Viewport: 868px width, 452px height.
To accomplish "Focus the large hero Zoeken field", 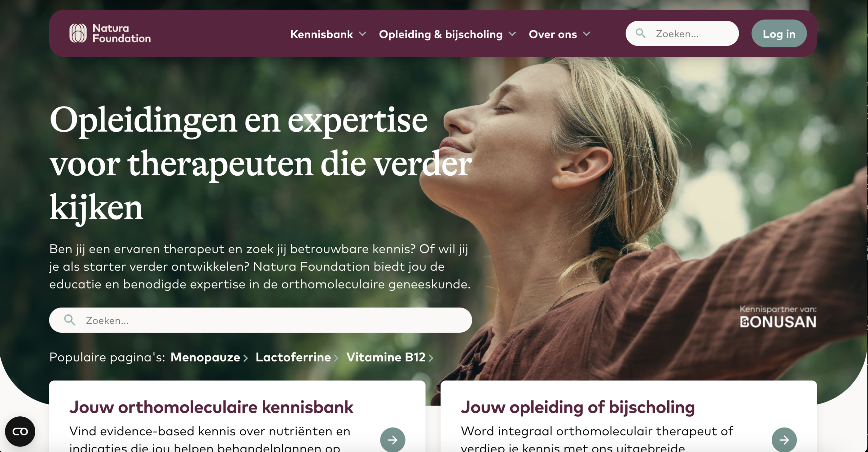I will tap(260, 320).
